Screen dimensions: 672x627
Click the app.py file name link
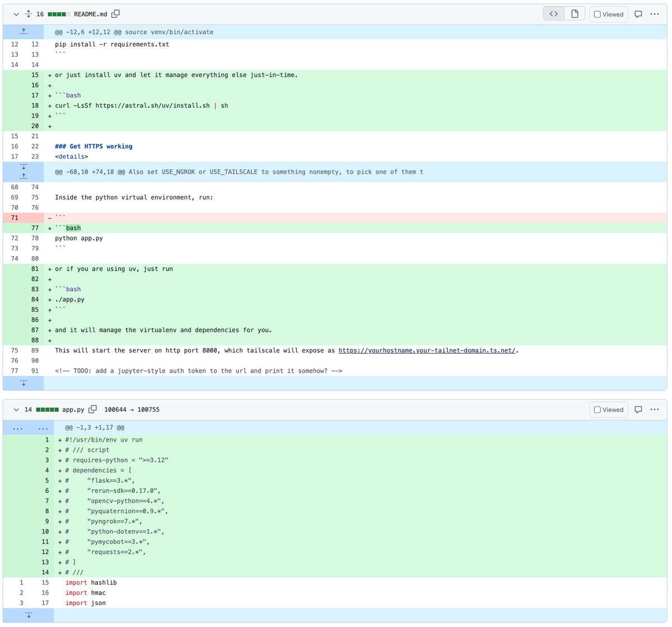click(73, 410)
